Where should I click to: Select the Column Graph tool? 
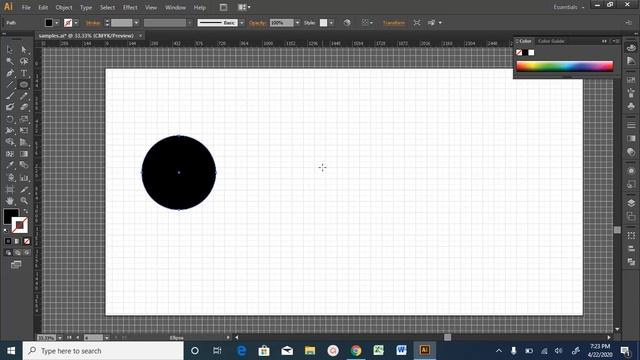(x=24, y=178)
